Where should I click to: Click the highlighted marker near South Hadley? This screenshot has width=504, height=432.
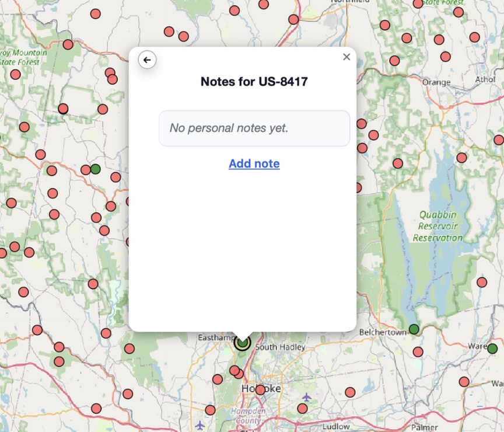coord(242,343)
